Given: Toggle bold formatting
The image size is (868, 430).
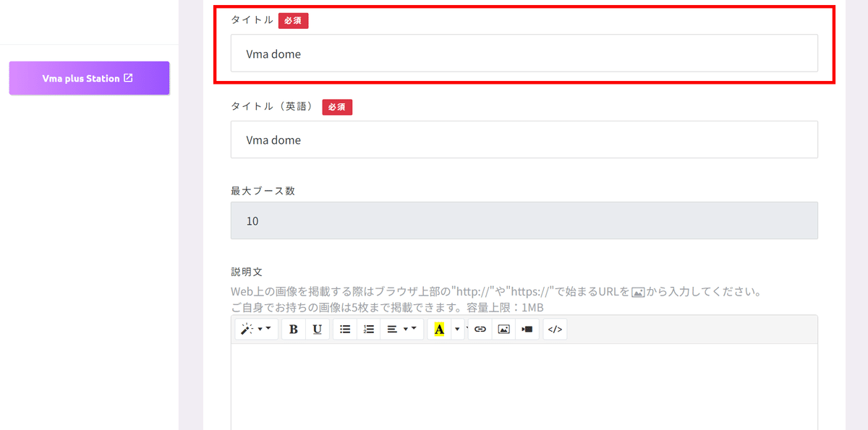Looking at the screenshot, I should pyautogui.click(x=294, y=329).
